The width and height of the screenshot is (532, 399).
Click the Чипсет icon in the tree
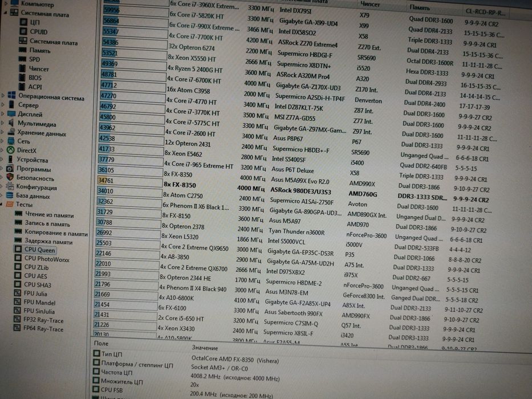[22, 68]
